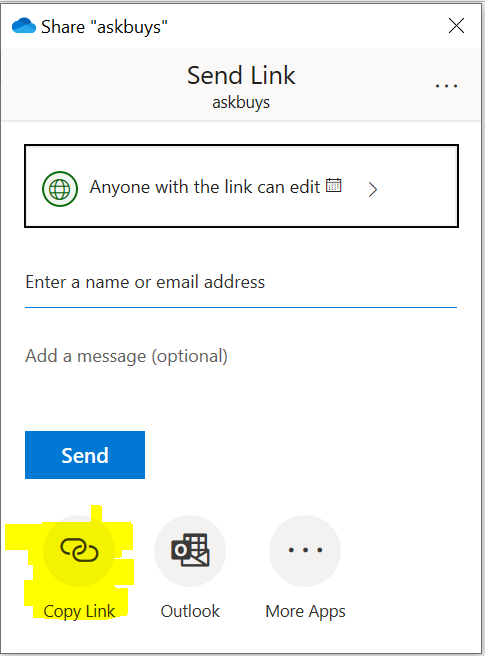Expand link settings with the right chevron
The height and width of the screenshot is (656, 485).
(373, 190)
